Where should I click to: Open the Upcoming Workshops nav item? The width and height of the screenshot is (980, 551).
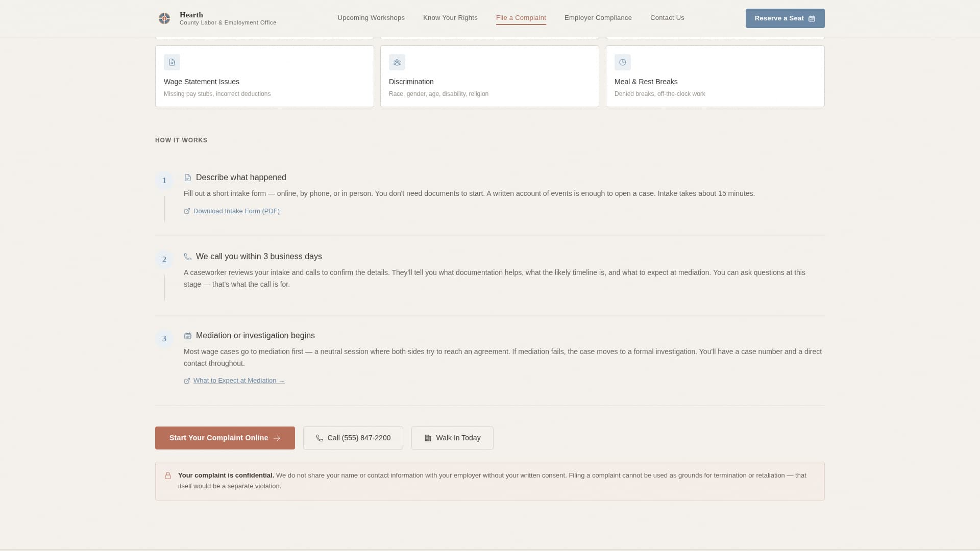pos(371,18)
